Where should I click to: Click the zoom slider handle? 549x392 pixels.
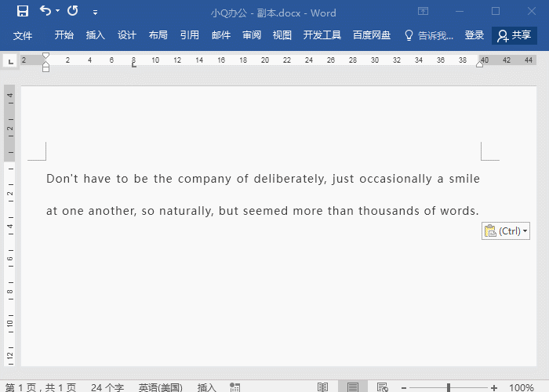(448, 387)
